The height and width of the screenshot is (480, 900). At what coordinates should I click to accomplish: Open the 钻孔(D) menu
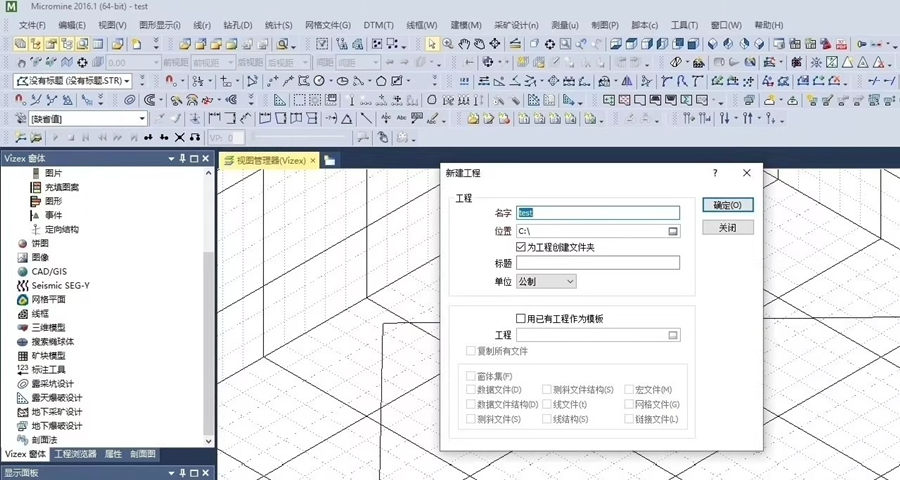tap(238, 25)
